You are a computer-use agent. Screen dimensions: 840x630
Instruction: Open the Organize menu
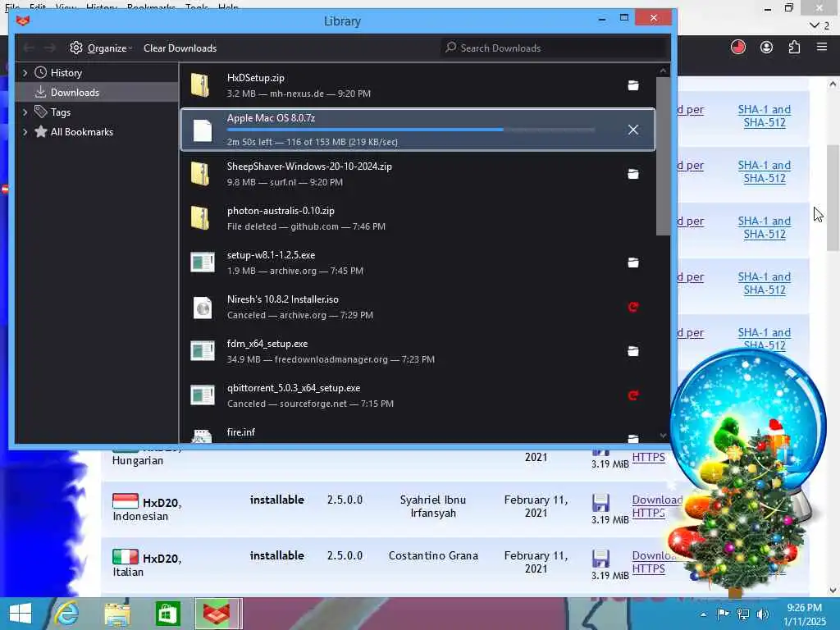[101, 48]
